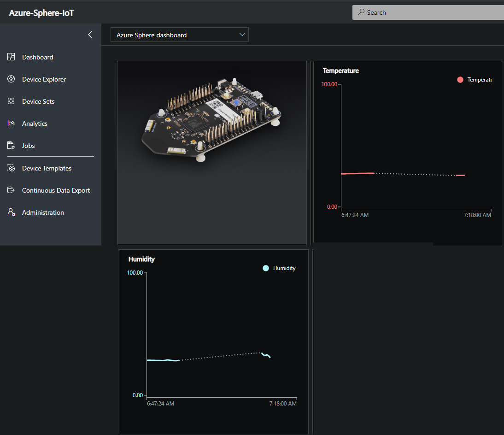
Task: Open the Device Explorer panel
Action: click(44, 79)
